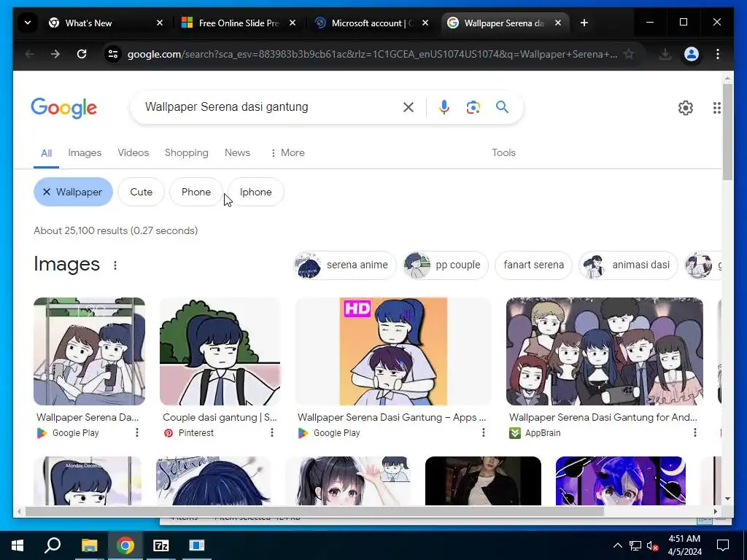
Task: Apply the Phone filter chip
Action: (x=196, y=192)
